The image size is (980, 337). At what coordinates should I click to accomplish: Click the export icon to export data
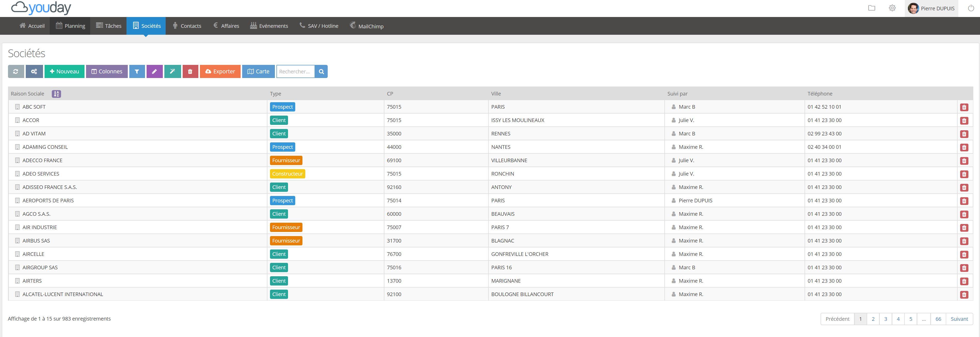point(219,71)
